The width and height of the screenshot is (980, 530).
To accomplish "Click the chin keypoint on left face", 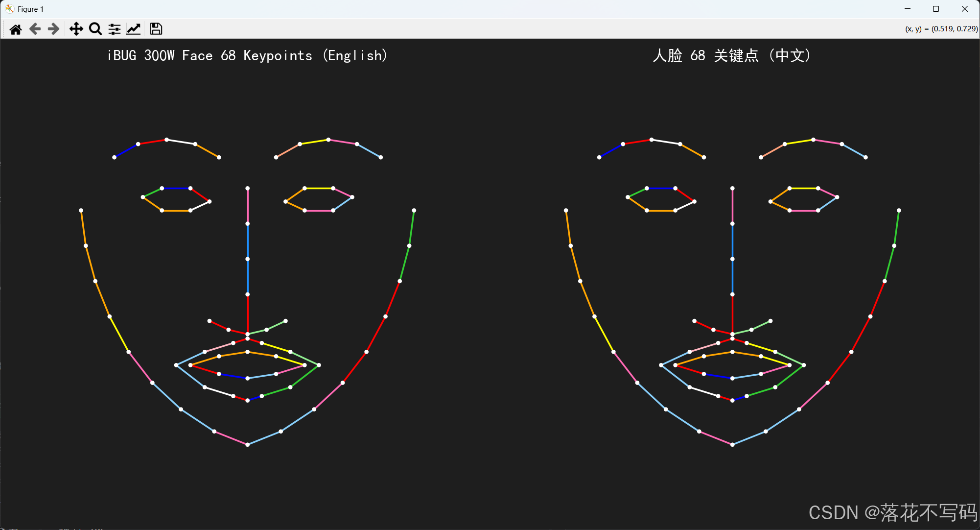I will coord(248,444).
